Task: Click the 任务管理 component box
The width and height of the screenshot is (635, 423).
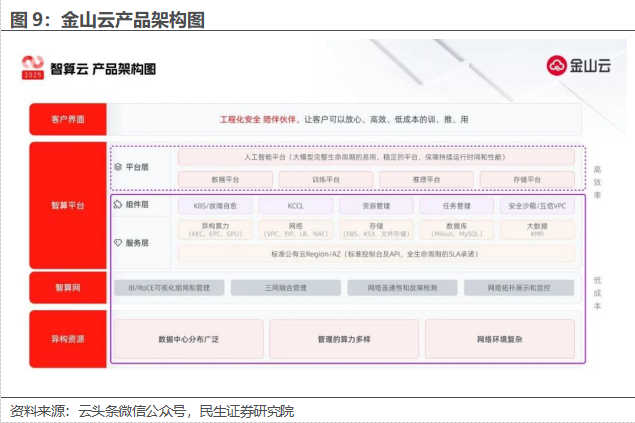Action: click(x=457, y=206)
